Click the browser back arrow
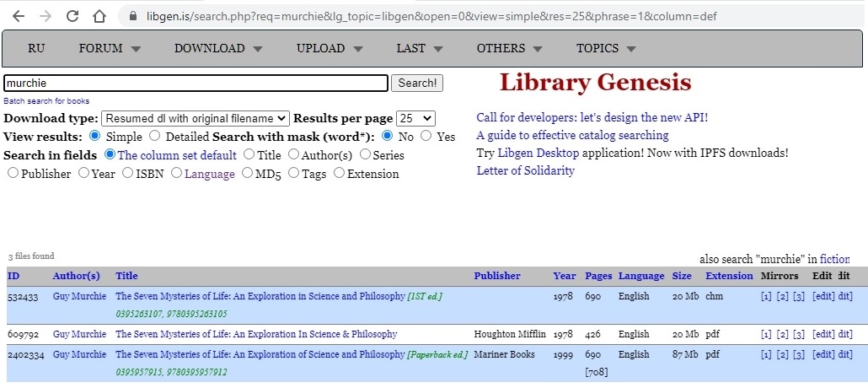The height and width of the screenshot is (388, 868). pyautogui.click(x=19, y=16)
